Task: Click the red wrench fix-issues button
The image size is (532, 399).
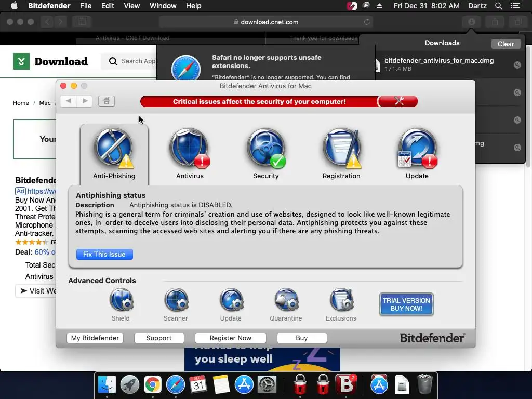Action: 398,101
